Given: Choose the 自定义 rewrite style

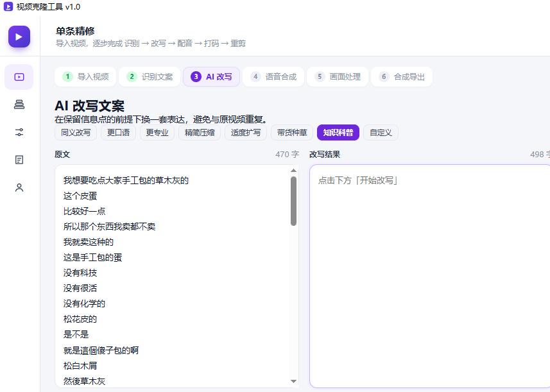Looking at the screenshot, I should [381, 133].
